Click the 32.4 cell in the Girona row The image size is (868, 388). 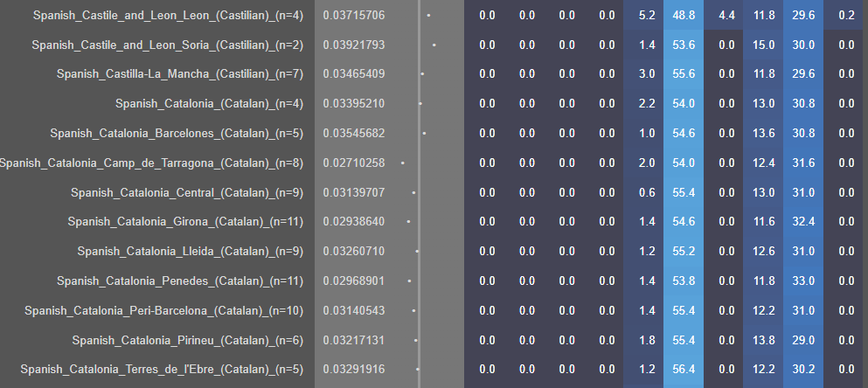click(x=802, y=222)
